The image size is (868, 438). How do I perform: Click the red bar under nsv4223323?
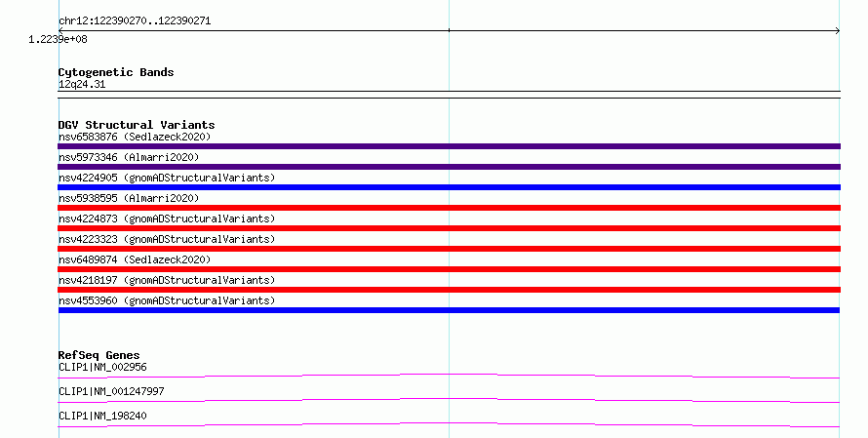pyautogui.click(x=449, y=249)
